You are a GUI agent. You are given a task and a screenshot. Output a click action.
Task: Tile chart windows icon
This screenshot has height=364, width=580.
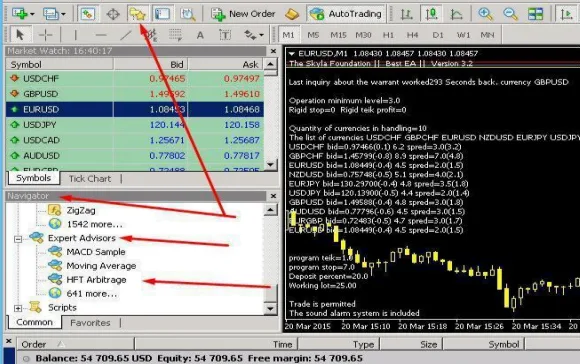click(535, 14)
